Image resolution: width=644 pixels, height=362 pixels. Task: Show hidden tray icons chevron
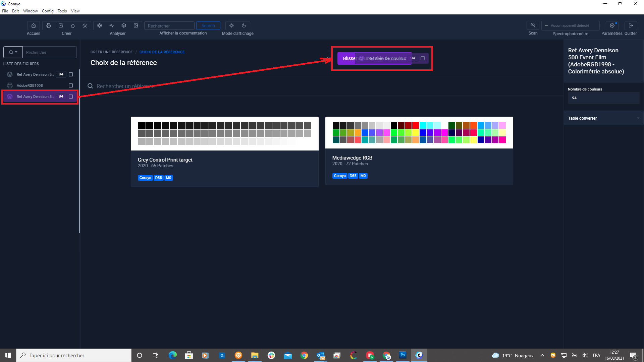coord(542,355)
